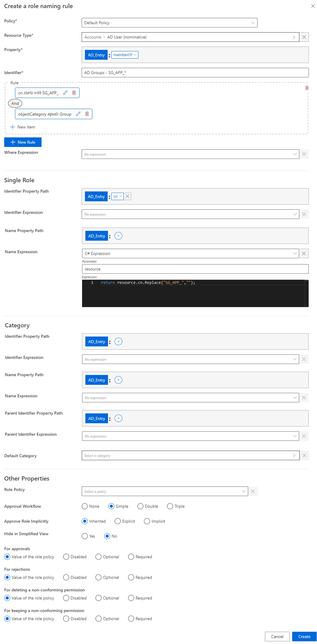This screenshot has width=317, height=644.
Task: Open the Resource Type picker
Action: pyautogui.click(x=190, y=37)
